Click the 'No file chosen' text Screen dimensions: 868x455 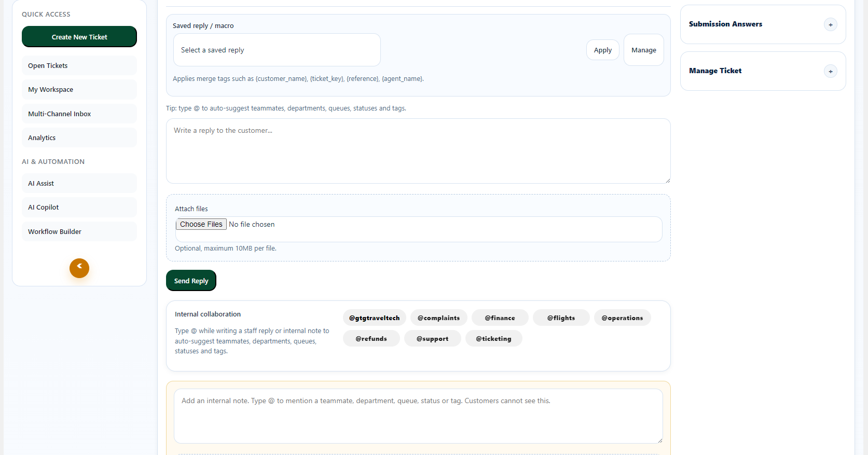tap(252, 224)
